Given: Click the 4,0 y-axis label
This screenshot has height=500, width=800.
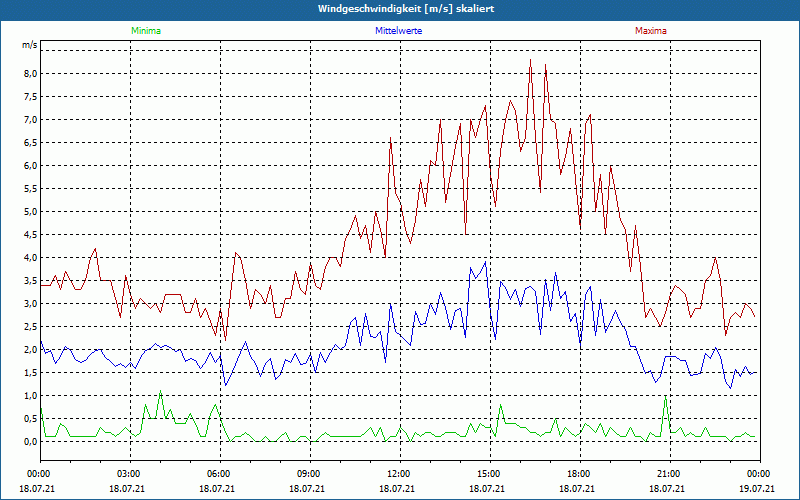Looking at the screenshot, I should point(31,258).
